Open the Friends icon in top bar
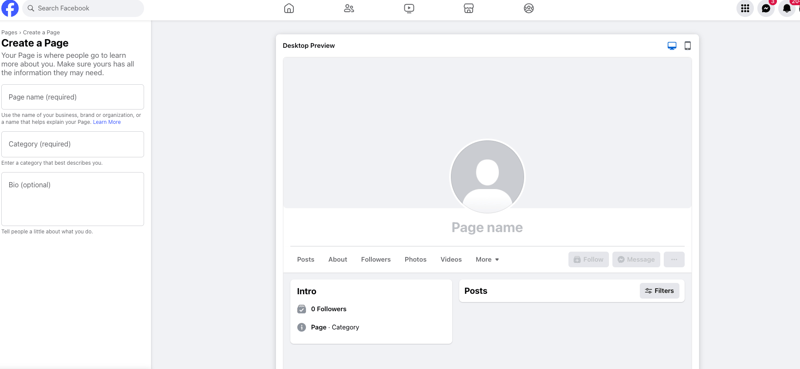Viewport: 800px width, 369px height. coord(349,8)
